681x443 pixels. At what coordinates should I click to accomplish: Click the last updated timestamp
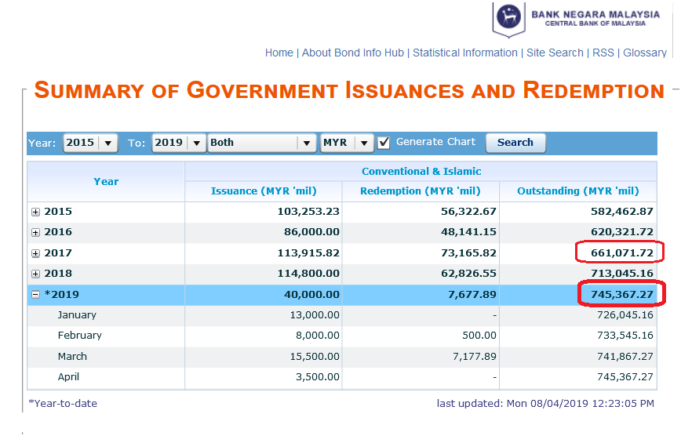pyautogui.click(x=545, y=403)
